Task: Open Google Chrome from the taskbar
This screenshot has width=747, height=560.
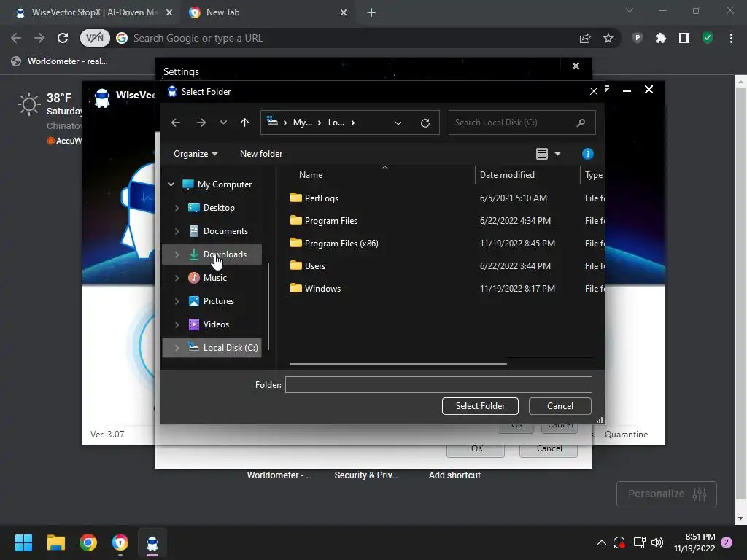Action: (88, 542)
